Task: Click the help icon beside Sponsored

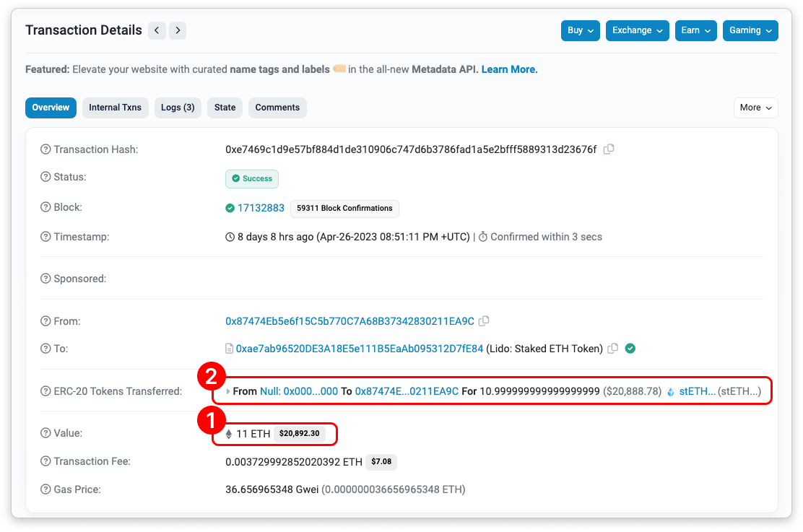Action: coord(46,279)
